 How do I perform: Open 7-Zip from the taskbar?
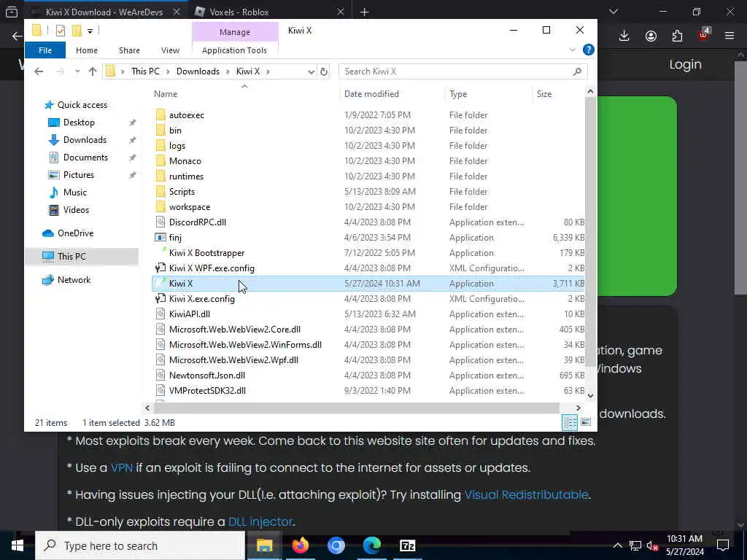pyautogui.click(x=407, y=545)
